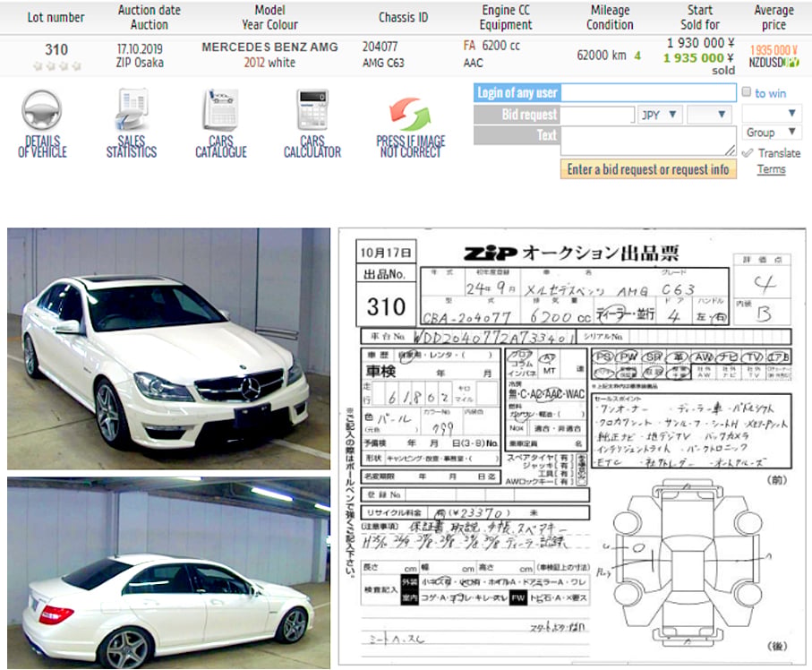Click the 'Lot number' column header
The width and height of the screenshot is (812, 670).
tap(56, 17)
